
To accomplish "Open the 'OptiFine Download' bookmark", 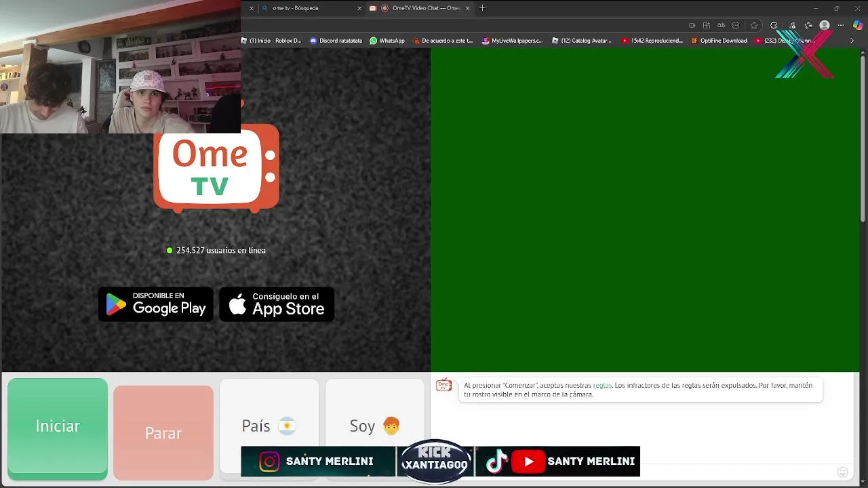I will coord(719,41).
